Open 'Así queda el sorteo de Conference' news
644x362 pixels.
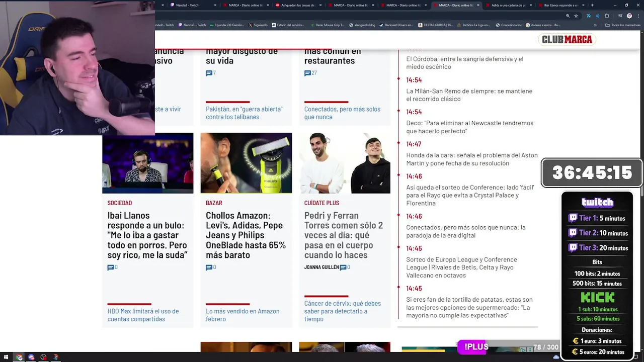(470, 195)
